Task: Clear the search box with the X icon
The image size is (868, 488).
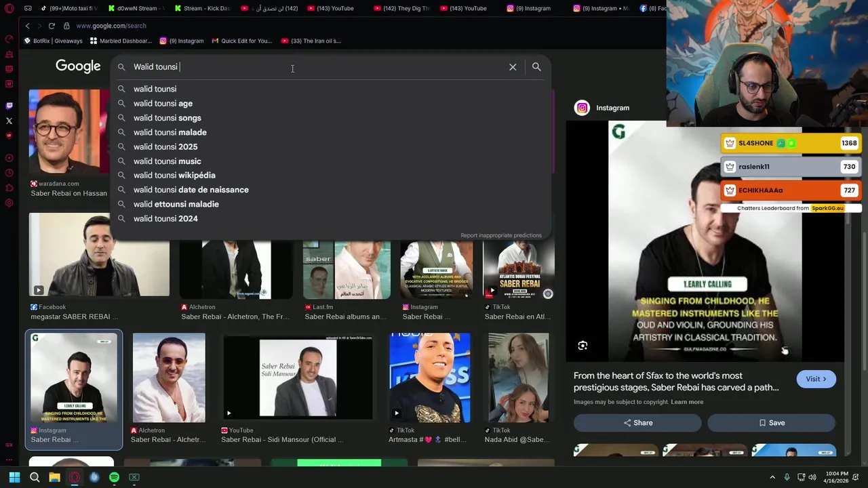Action: 513,67
